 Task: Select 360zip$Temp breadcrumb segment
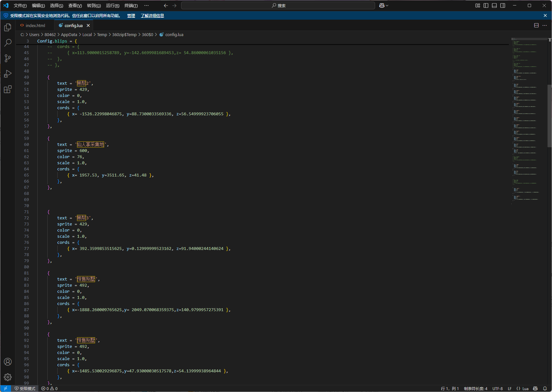(x=124, y=34)
